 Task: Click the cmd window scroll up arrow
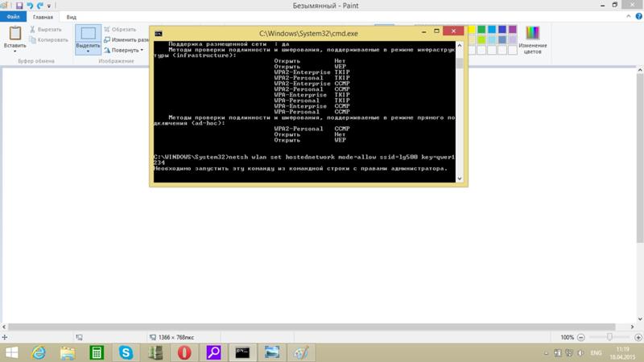pos(460,45)
